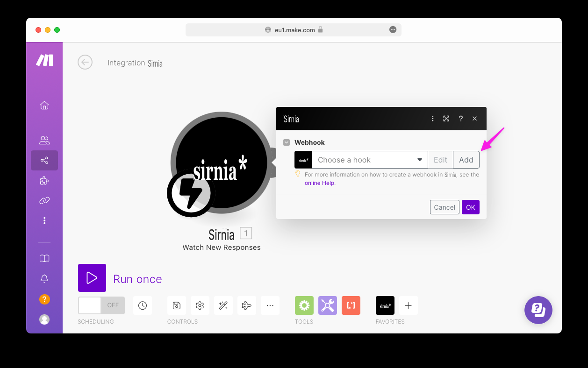
Task: Open the purple Tools wrench icon
Action: (328, 305)
